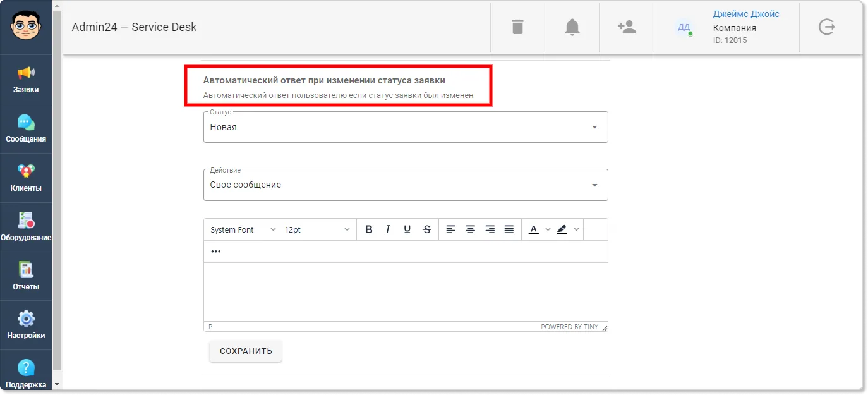The image size is (868, 395).
Task: Open the Действие dropdown
Action: point(406,185)
